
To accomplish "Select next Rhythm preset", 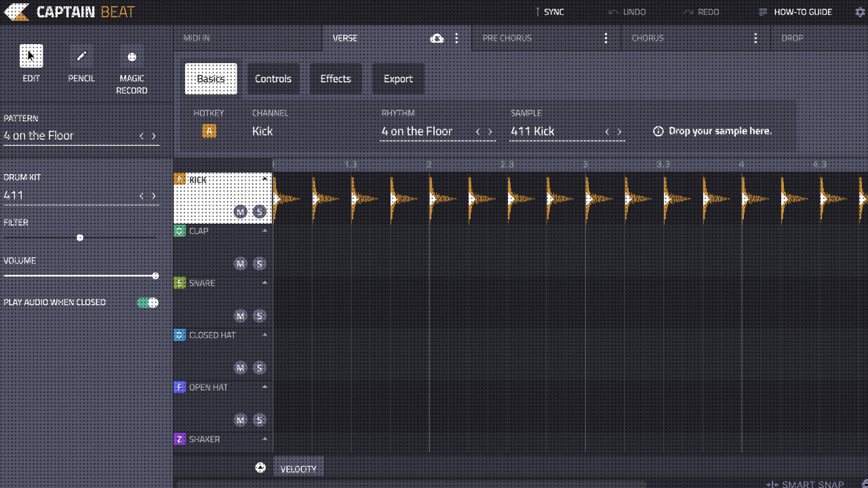I will click(490, 131).
